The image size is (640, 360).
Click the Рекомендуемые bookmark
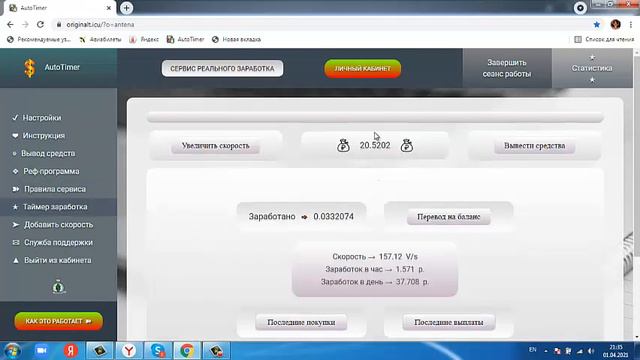[39, 40]
